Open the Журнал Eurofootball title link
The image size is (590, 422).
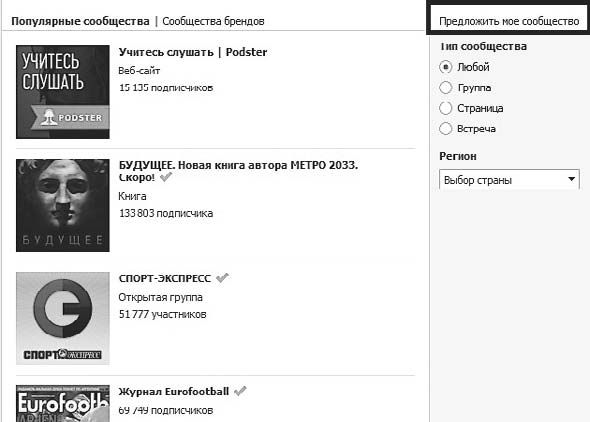click(174, 392)
